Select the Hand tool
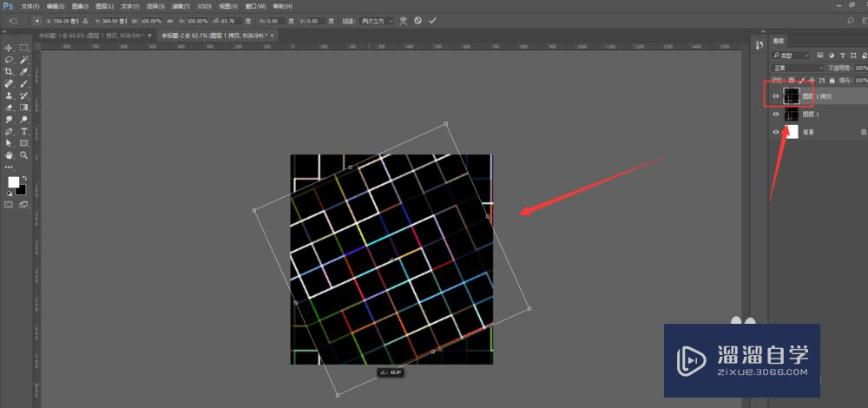The height and width of the screenshot is (408, 868). tap(9, 155)
